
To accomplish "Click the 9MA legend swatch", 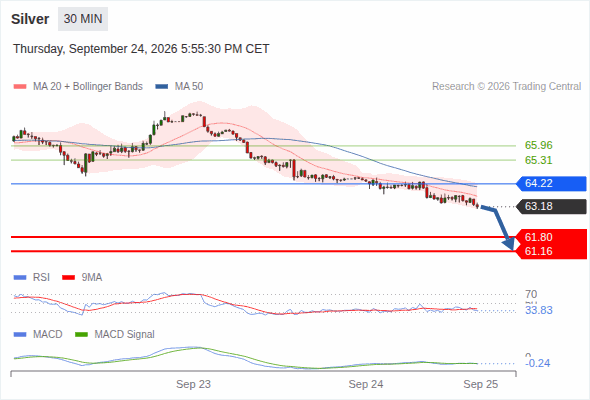I will [x=68, y=278].
